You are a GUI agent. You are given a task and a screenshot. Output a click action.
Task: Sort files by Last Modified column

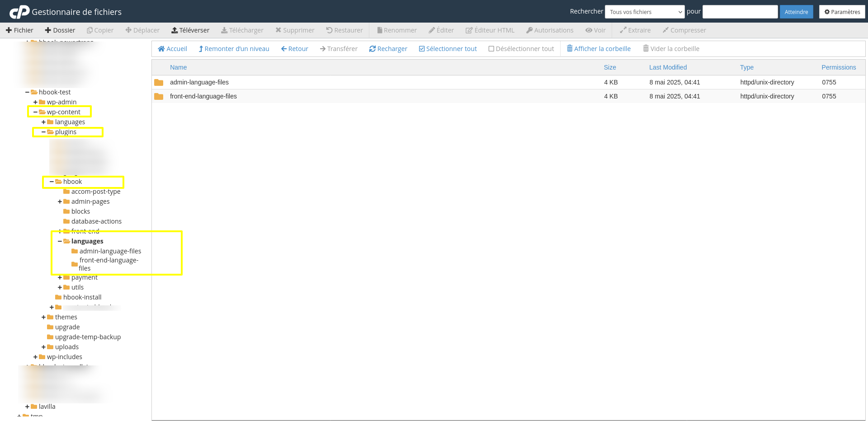668,67
